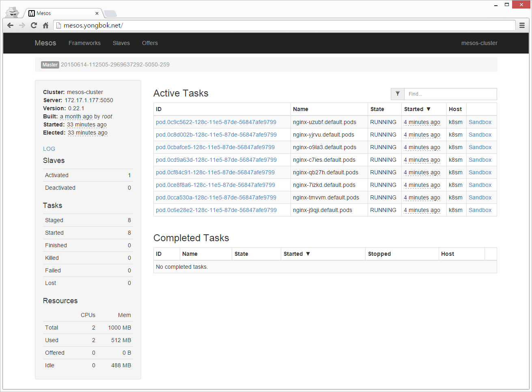Open Sandbox for nginx-j9qji.default.pods

(480, 210)
